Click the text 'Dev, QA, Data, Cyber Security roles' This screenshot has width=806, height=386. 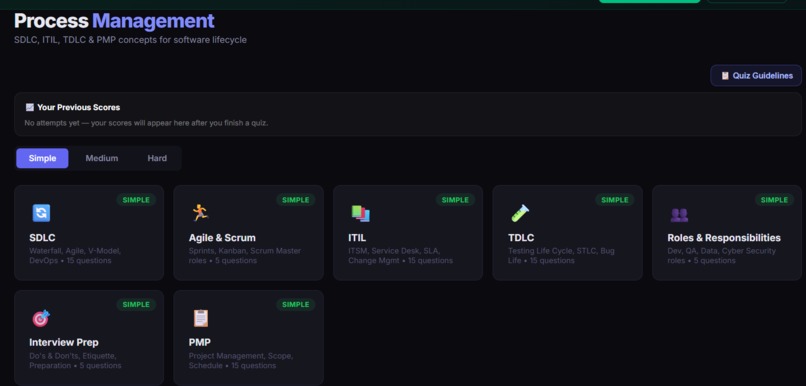pos(721,255)
